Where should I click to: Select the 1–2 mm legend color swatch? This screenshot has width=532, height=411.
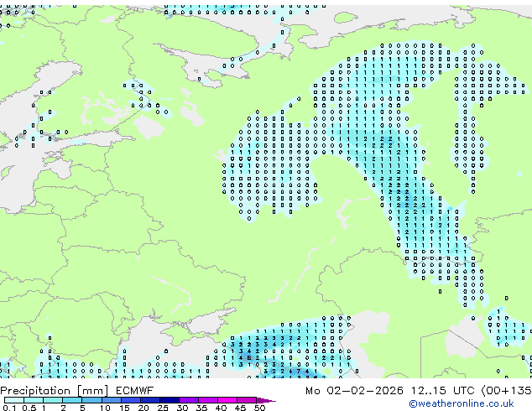pyautogui.click(x=53, y=400)
